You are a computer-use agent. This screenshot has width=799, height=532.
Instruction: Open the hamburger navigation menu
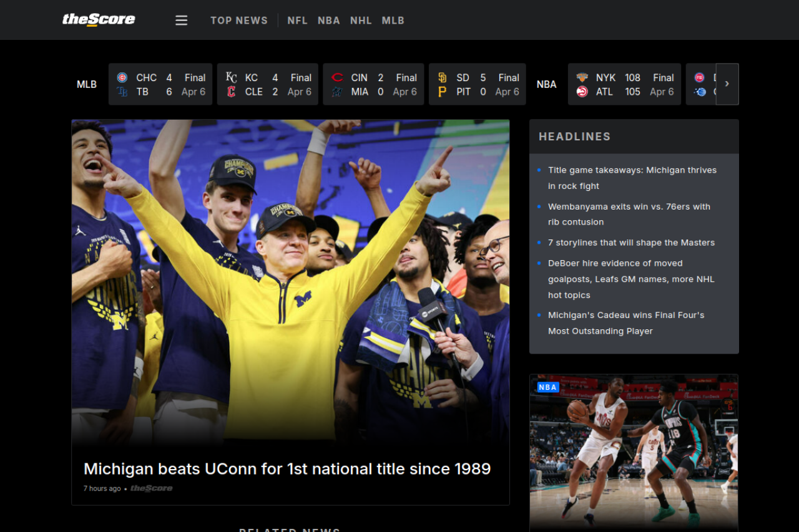(x=181, y=20)
